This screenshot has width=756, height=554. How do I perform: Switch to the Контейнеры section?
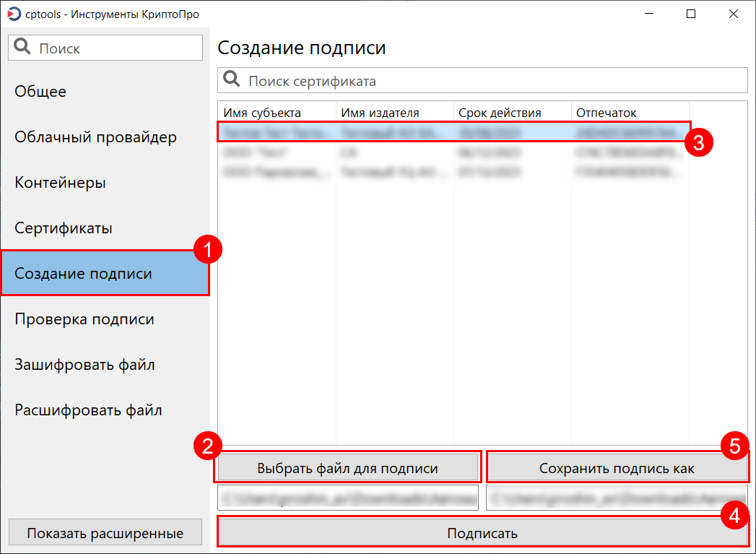tap(60, 183)
